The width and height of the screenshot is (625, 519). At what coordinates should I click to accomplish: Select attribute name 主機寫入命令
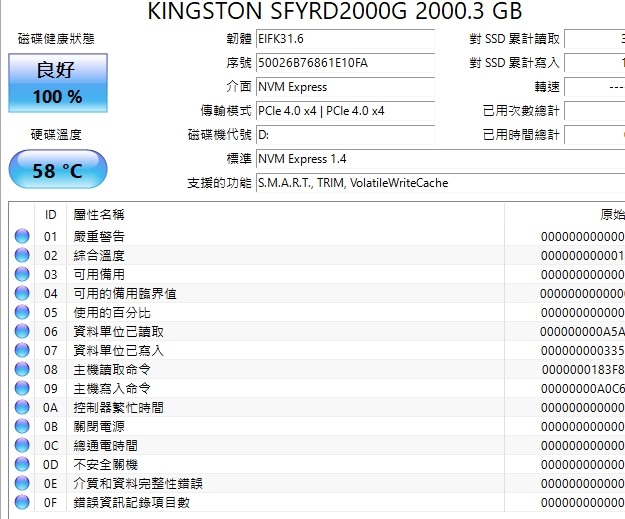pos(112,389)
